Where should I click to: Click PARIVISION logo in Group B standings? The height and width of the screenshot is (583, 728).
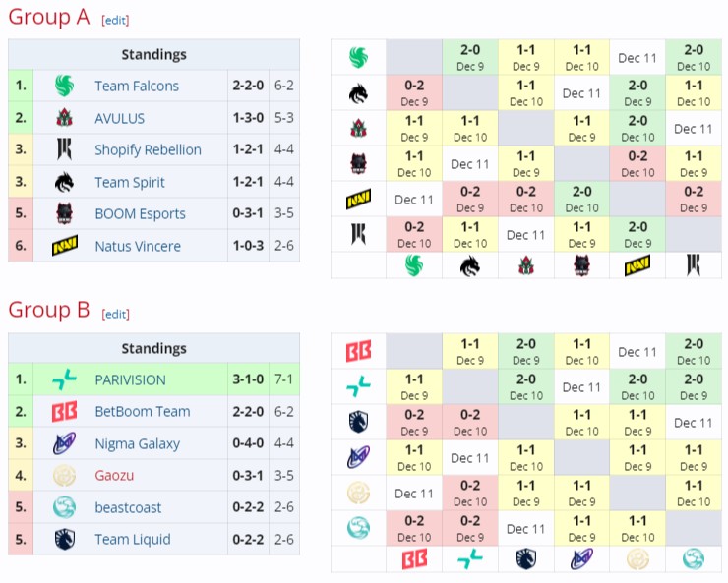[x=65, y=379]
